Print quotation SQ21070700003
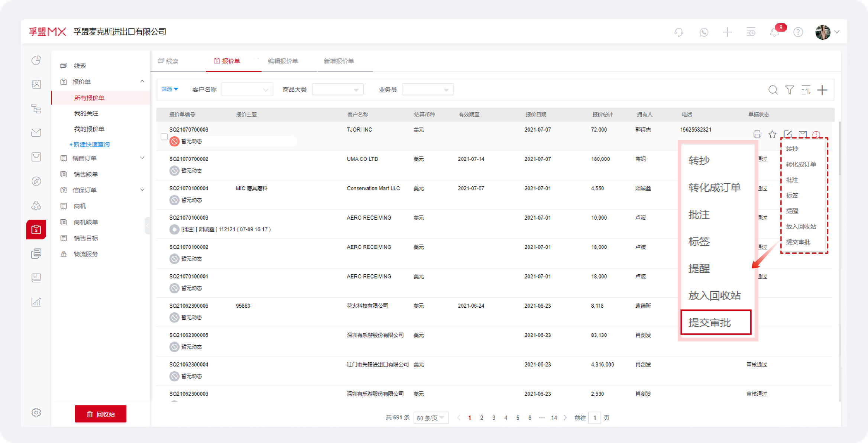The image size is (868, 443). (757, 134)
